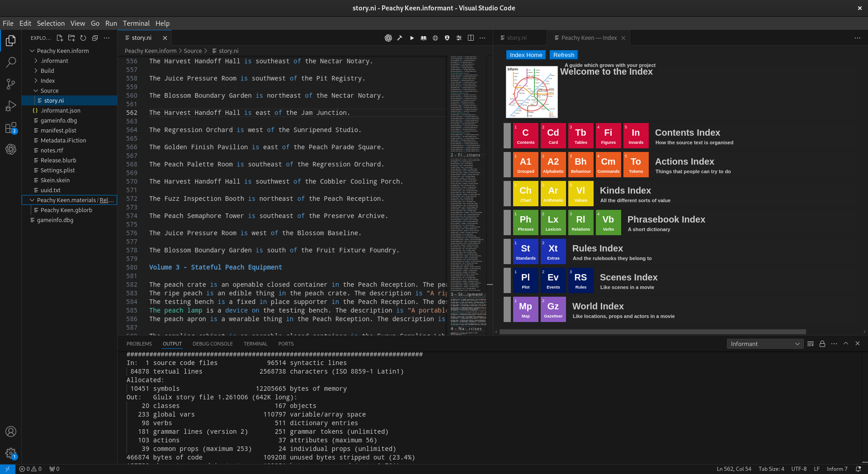The width and height of the screenshot is (868, 474).
Task: Open the Source Control view
Action: [x=11, y=84]
